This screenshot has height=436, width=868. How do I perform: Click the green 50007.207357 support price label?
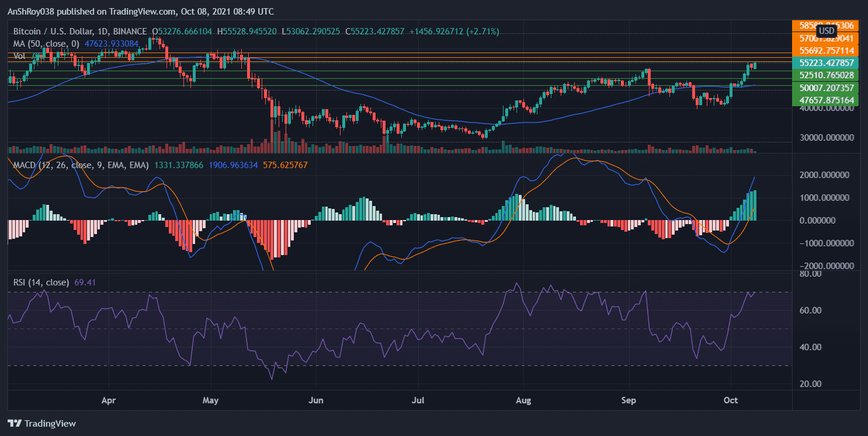tap(826, 88)
